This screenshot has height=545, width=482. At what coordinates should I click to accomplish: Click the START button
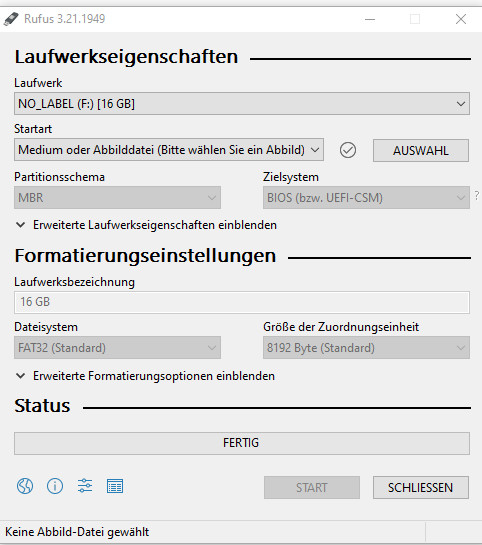point(312,487)
